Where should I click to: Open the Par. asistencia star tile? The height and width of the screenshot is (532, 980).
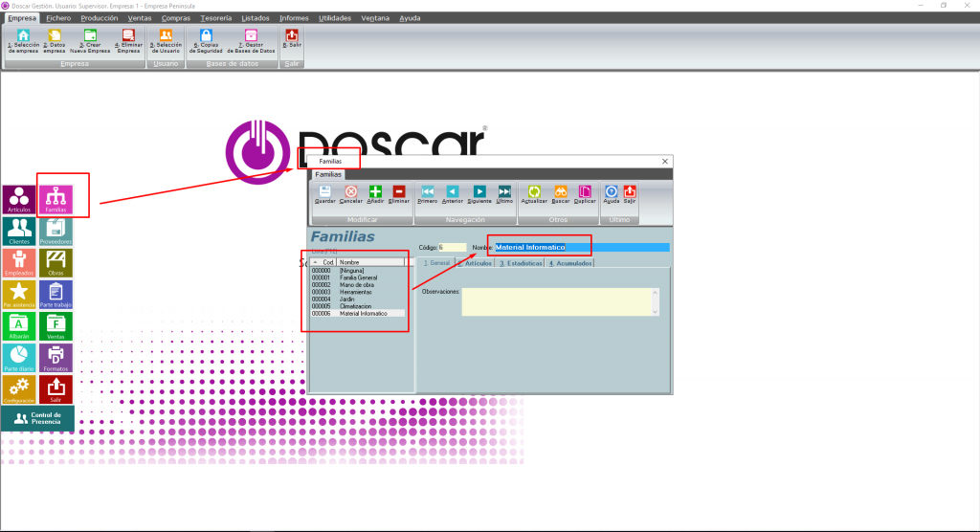coord(19,295)
